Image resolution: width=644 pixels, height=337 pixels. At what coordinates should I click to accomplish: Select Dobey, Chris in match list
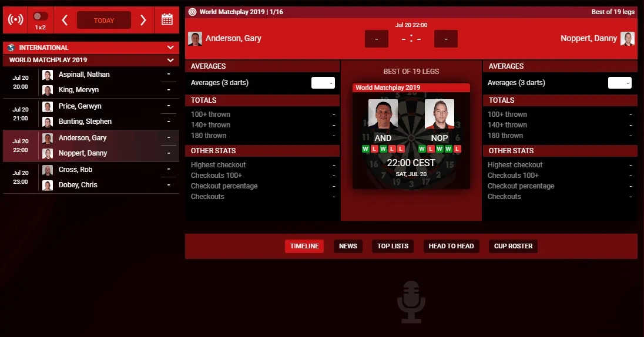(x=78, y=185)
